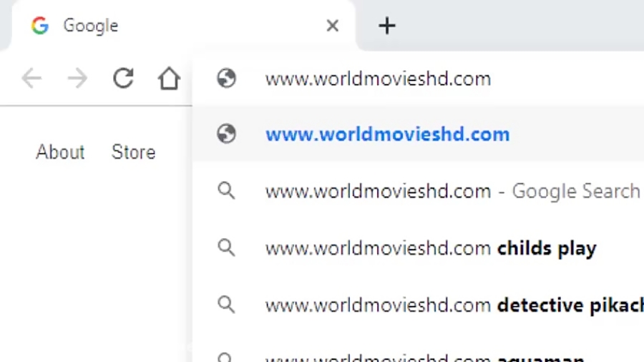The height and width of the screenshot is (362, 644).
Task: Click globe icon beside highlighted URL suggestion
Action: pyautogui.click(x=226, y=134)
